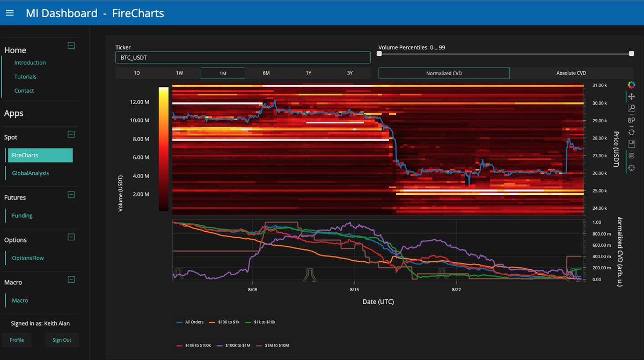This screenshot has height=360, width=644.
Task: Click the 'Signed in as: Keith Alan' text
Action: pyautogui.click(x=40, y=324)
